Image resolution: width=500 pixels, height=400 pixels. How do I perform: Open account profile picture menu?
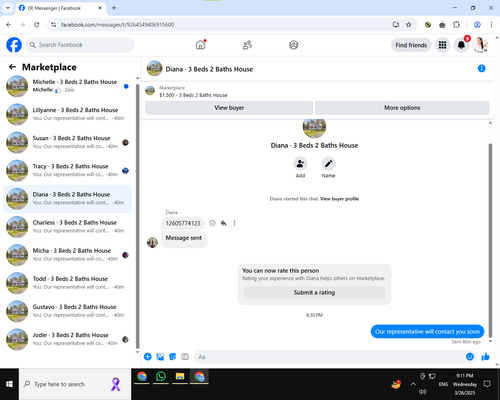click(x=480, y=45)
